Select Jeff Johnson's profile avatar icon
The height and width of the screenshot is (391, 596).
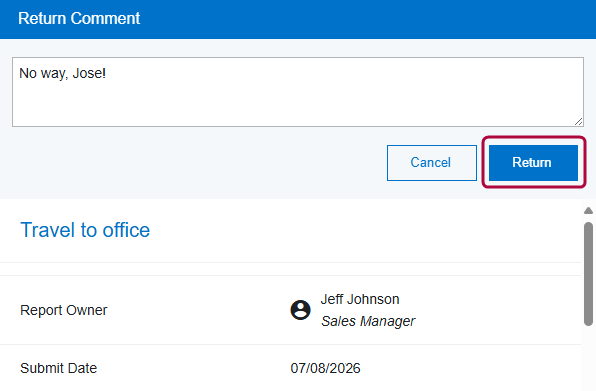(300, 310)
